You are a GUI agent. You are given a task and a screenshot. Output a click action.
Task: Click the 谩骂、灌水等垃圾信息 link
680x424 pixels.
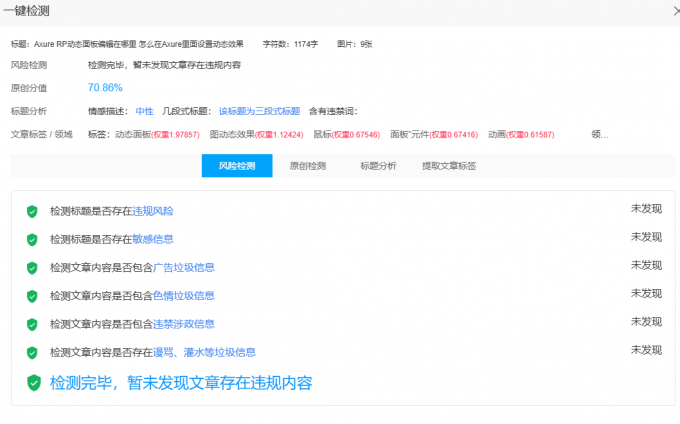click(x=204, y=352)
